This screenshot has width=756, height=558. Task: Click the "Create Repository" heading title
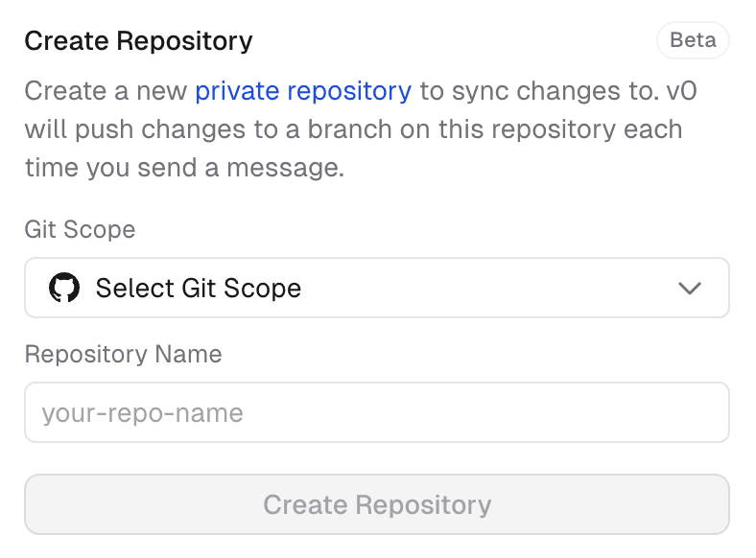click(138, 41)
